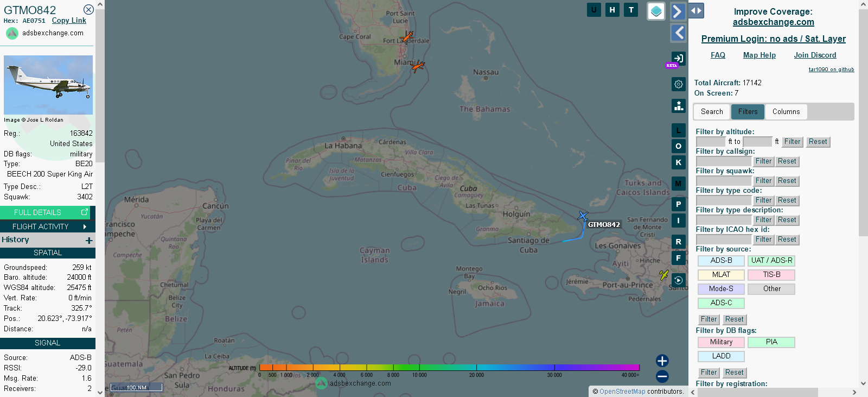
Task: Switch to the Columns tab
Action: coord(786,112)
